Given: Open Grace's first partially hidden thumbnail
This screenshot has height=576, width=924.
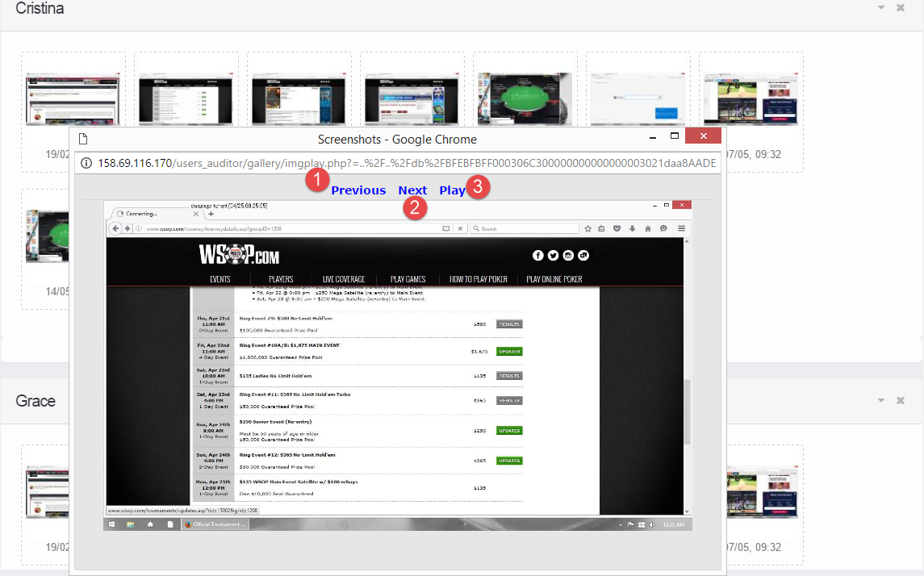Looking at the screenshot, I should pos(47,492).
